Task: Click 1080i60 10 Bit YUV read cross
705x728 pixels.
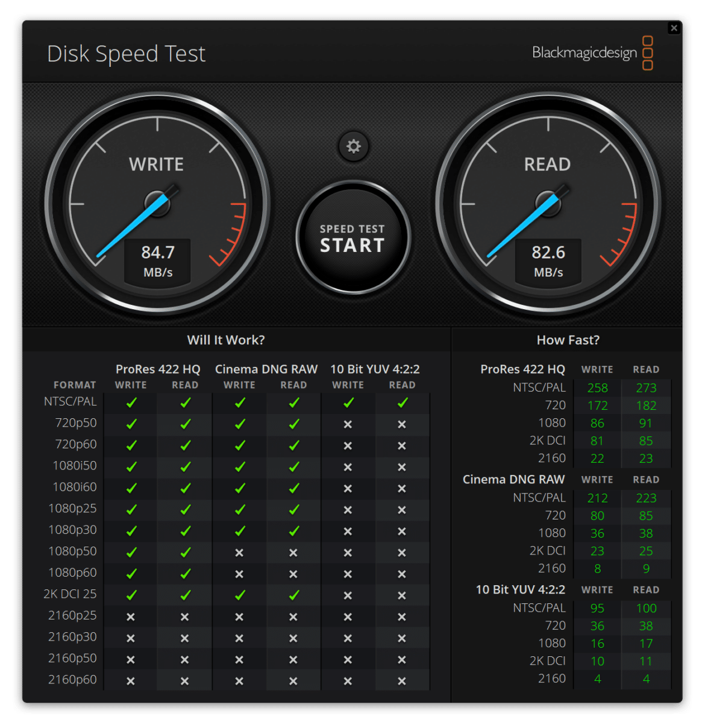Action: point(402,489)
